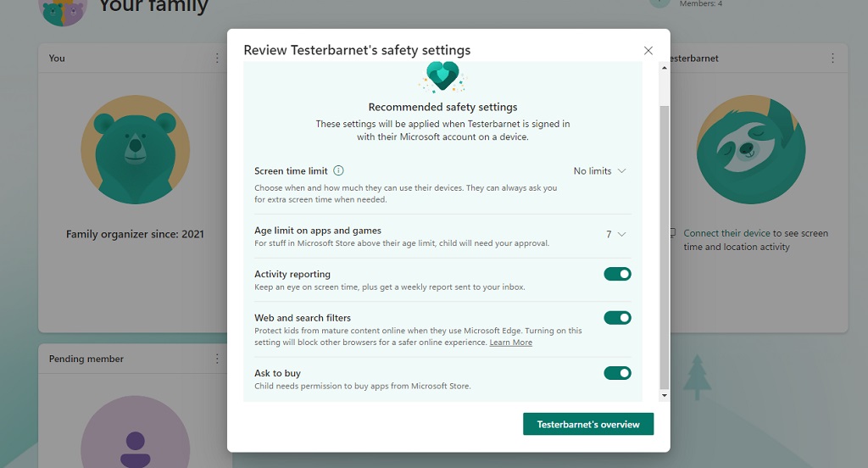Open the three-dot menu on You card
Viewport: 868px width, 468px height.
(217, 58)
